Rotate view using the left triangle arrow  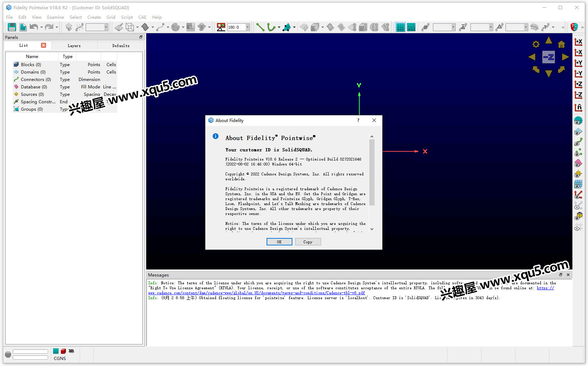coord(532,57)
